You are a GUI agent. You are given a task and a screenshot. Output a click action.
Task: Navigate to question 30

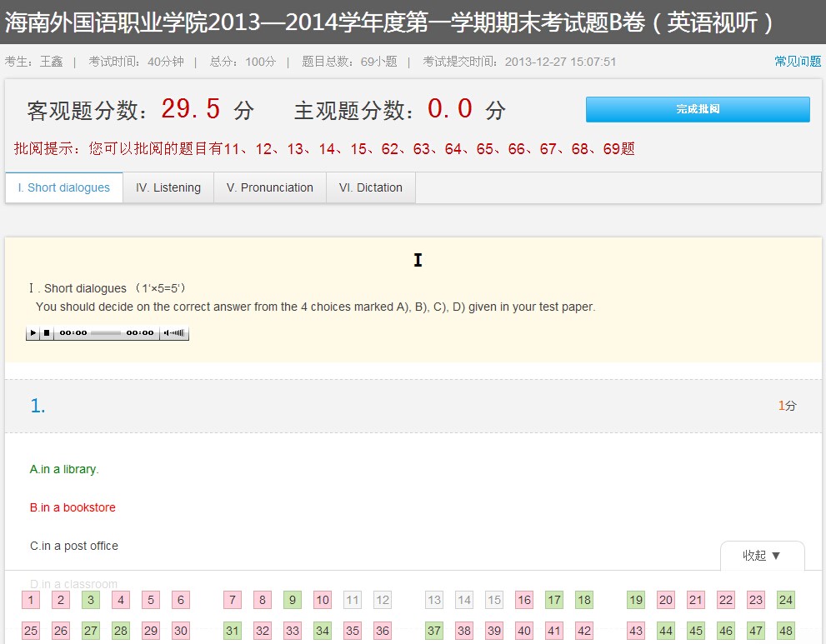click(x=181, y=631)
